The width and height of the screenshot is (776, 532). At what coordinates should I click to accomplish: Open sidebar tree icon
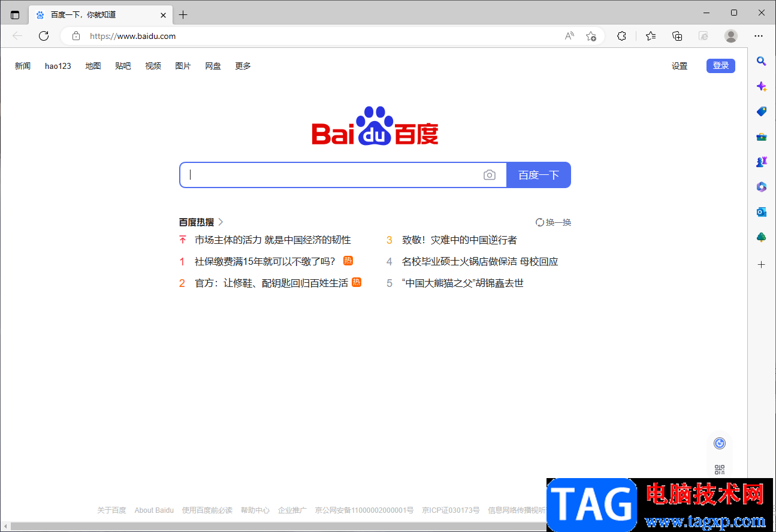click(x=762, y=237)
